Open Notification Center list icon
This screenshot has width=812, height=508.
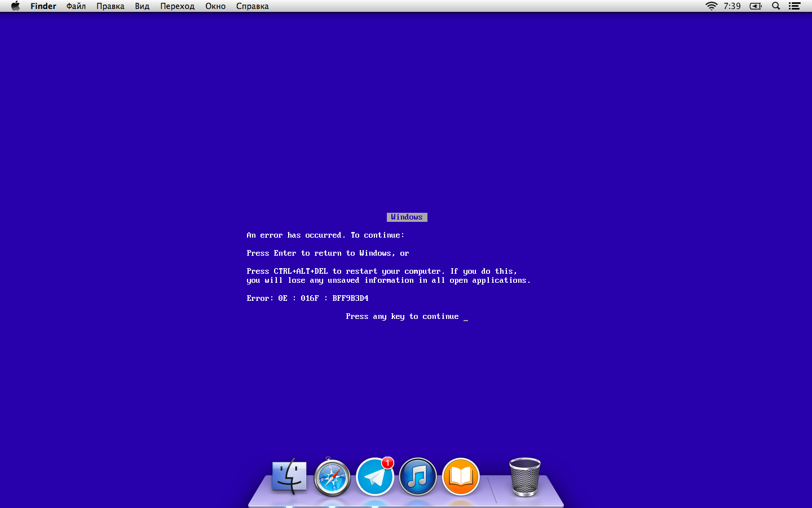[795, 6]
